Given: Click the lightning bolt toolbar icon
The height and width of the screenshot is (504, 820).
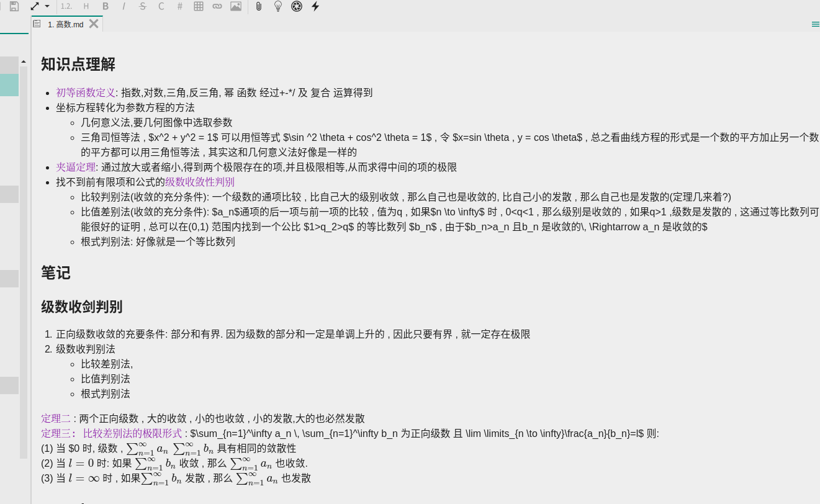Looking at the screenshot, I should (315, 6).
